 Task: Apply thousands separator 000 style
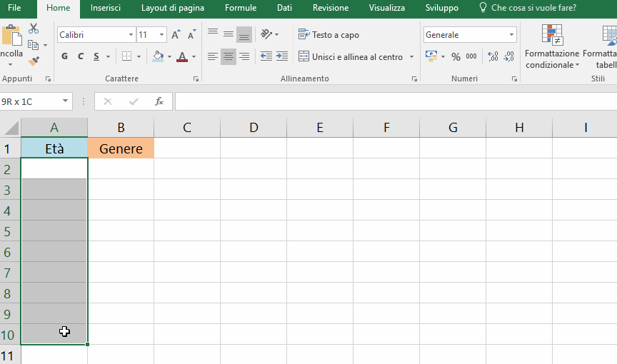point(471,56)
